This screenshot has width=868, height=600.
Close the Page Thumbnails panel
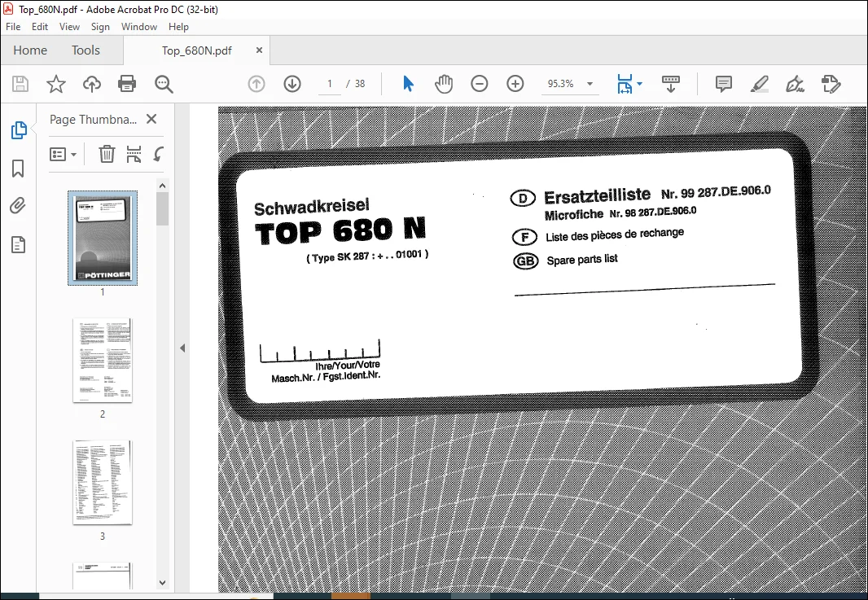tap(151, 119)
